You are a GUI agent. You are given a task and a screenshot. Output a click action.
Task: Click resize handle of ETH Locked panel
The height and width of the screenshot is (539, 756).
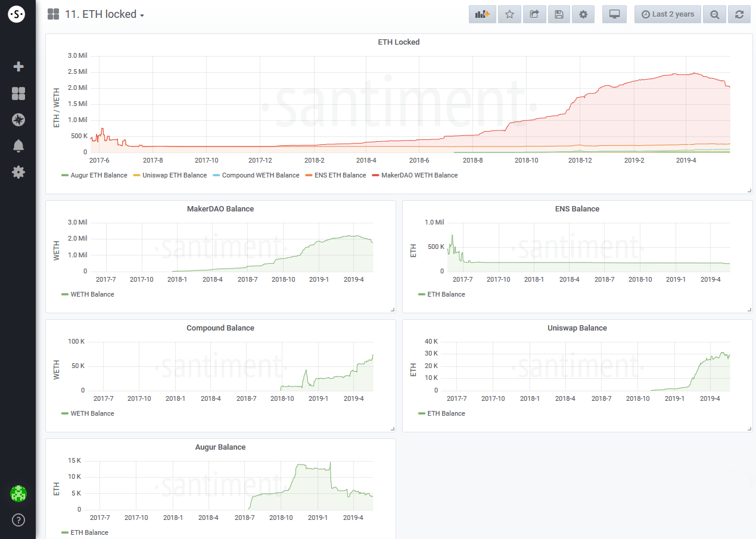point(749,190)
